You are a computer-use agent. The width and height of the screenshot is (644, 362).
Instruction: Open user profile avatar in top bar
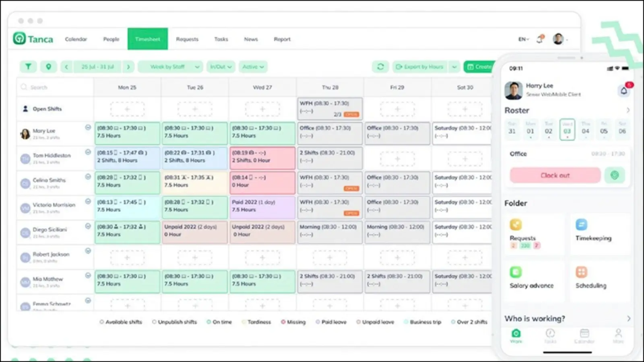[x=558, y=39]
